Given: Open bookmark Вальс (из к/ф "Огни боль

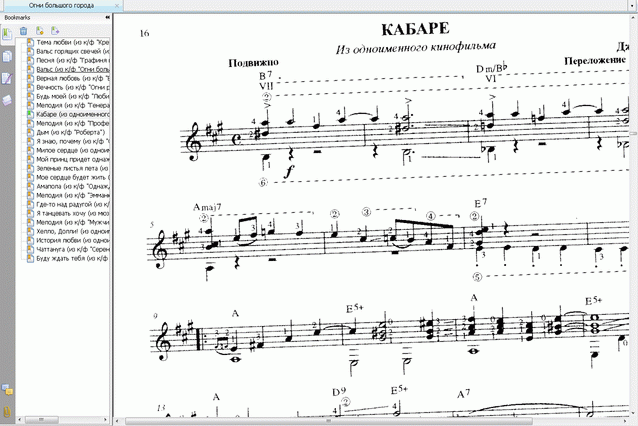Looking at the screenshot, I should (x=73, y=69).
